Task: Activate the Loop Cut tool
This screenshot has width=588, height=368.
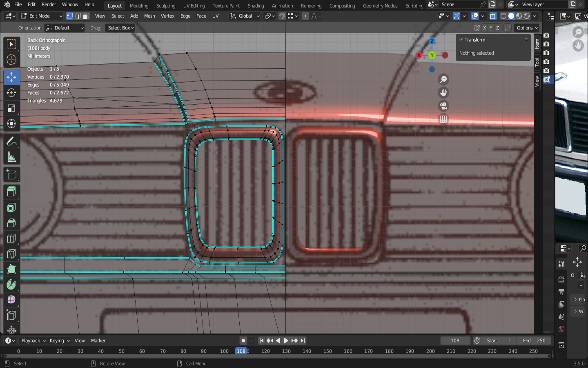Action: 11,238
